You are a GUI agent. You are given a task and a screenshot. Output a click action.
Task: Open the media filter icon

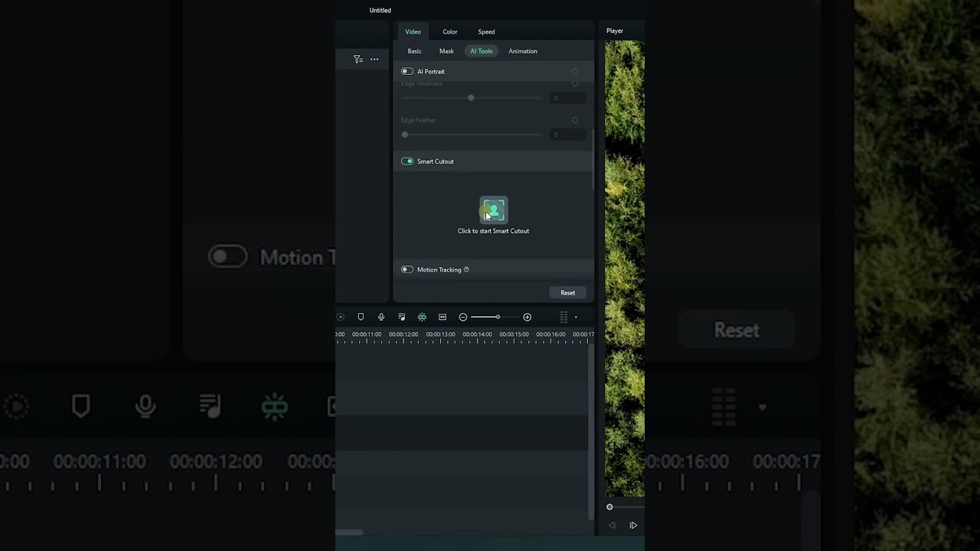358,59
